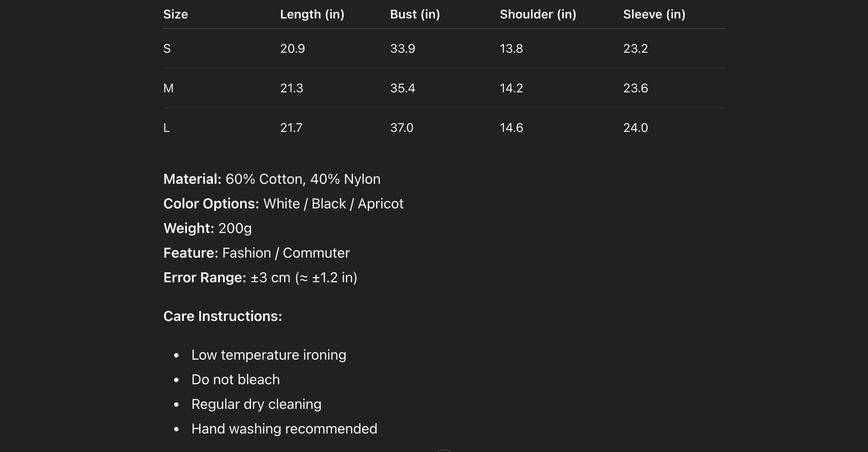Select the M size row label
The image size is (868, 452).
tap(168, 88)
